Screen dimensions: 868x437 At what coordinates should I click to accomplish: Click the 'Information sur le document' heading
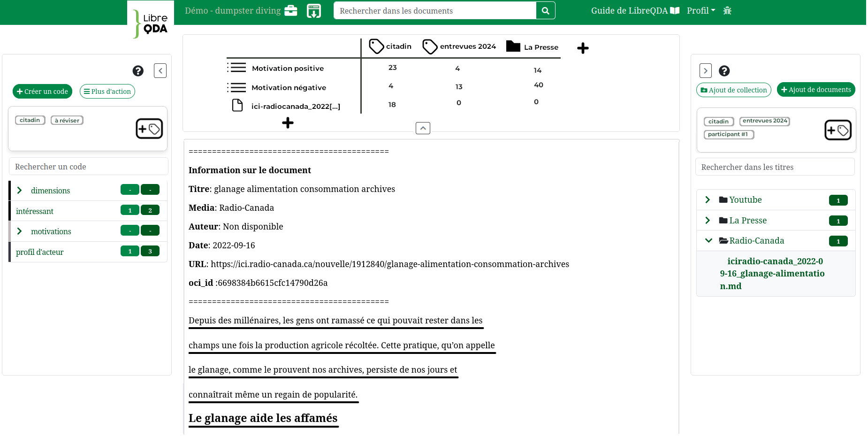point(250,170)
